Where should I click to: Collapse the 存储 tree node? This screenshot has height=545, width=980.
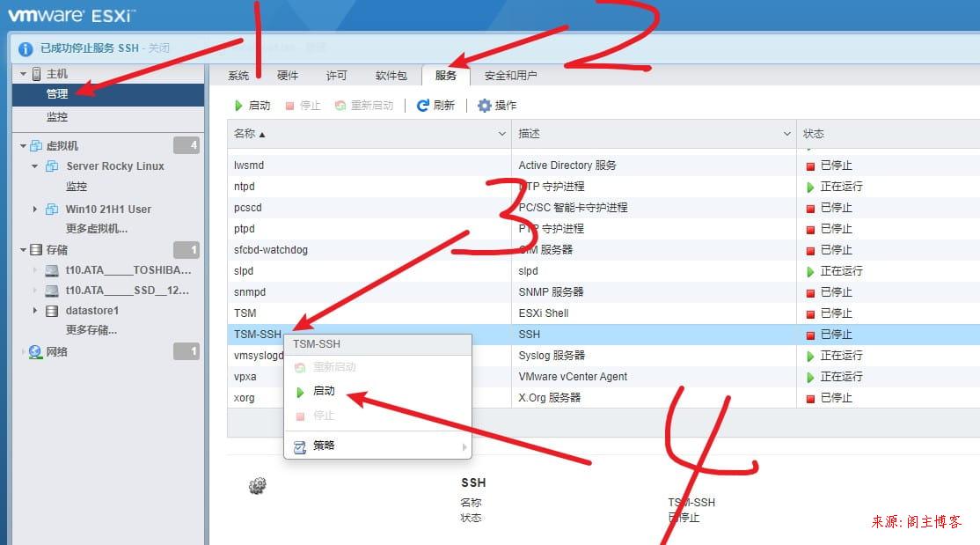tap(23, 250)
